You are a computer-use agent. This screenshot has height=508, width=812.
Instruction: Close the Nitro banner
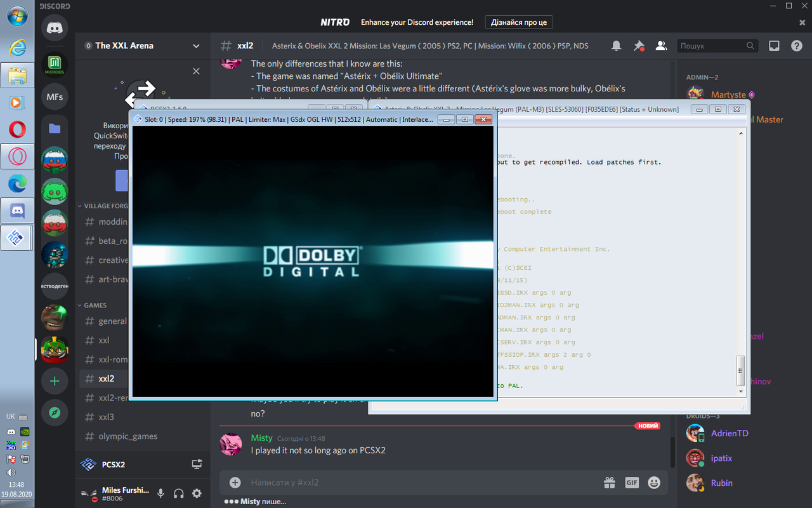(802, 22)
